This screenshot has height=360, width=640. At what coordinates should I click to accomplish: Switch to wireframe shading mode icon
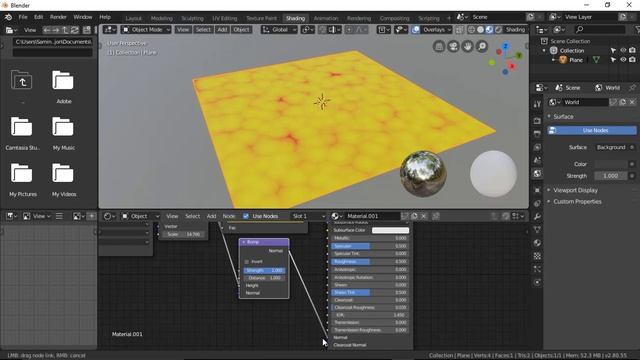471,30
